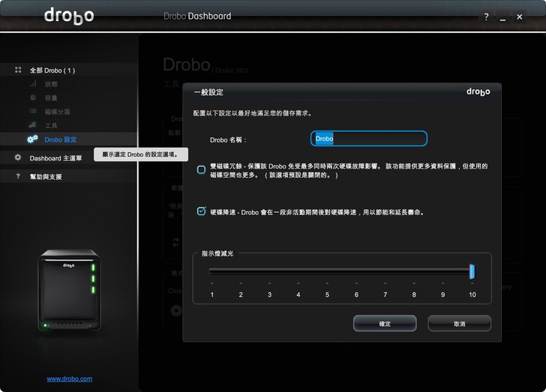Open the Dashboard 主選單 section
546x392 pixels.
55,158
